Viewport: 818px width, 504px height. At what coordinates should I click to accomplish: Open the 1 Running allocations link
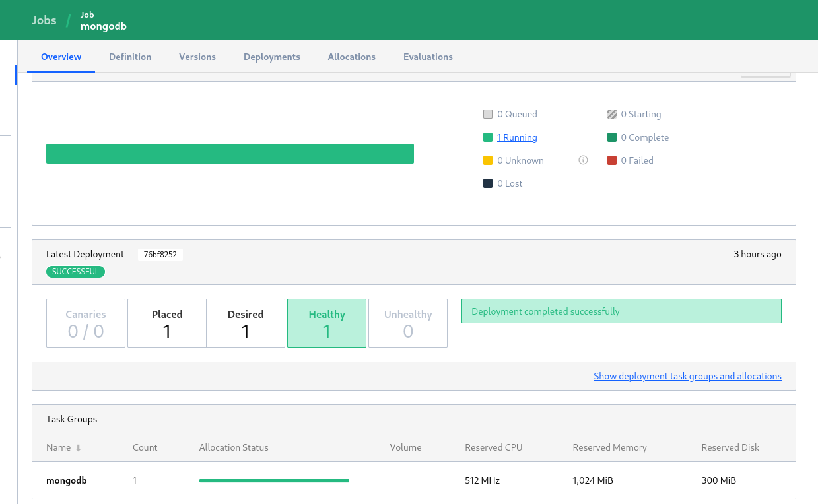[517, 137]
